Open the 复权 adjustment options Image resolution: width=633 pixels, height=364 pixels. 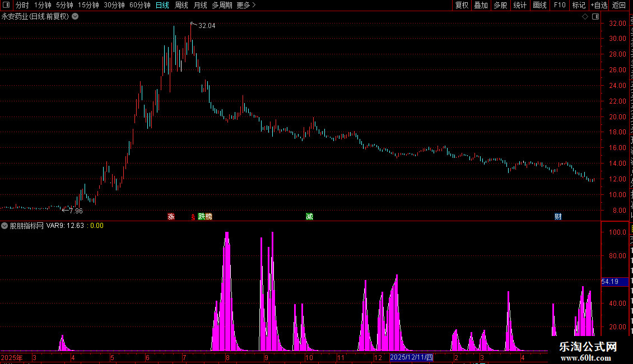click(462, 5)
